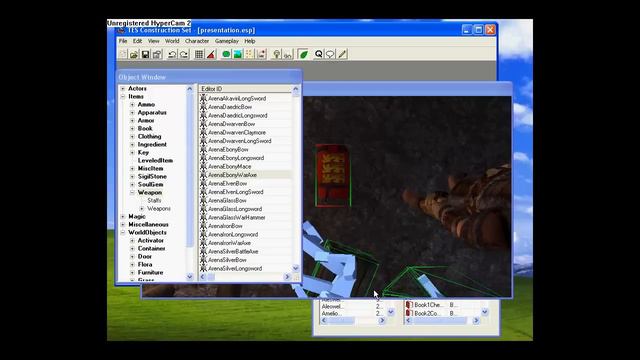Viewport: 640px width, 360px height.
Task: Click the Q filtered dialogue icon
Action: coord(318,54)
